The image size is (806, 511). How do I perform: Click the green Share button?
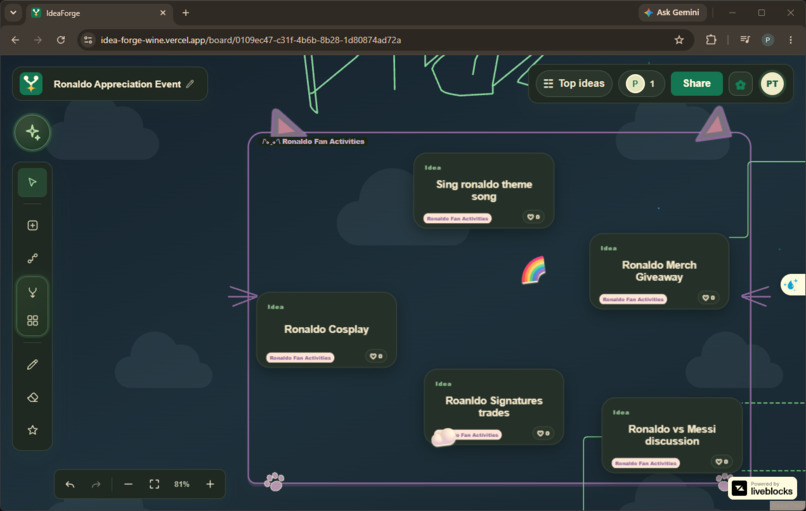tap(697, 83)
